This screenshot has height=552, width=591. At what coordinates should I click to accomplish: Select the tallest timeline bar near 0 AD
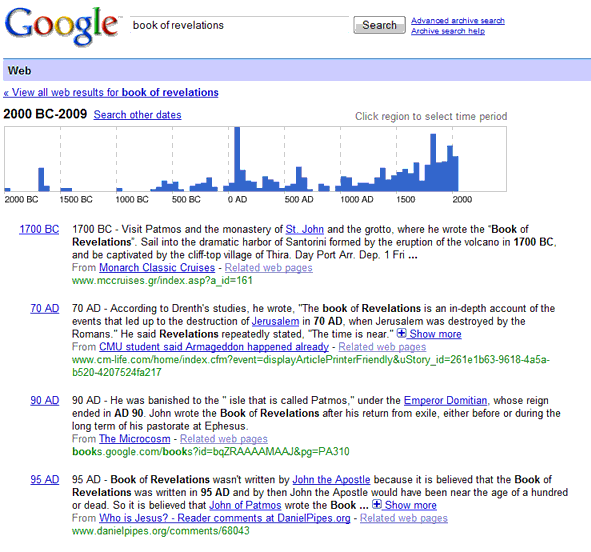pos(237,159)
